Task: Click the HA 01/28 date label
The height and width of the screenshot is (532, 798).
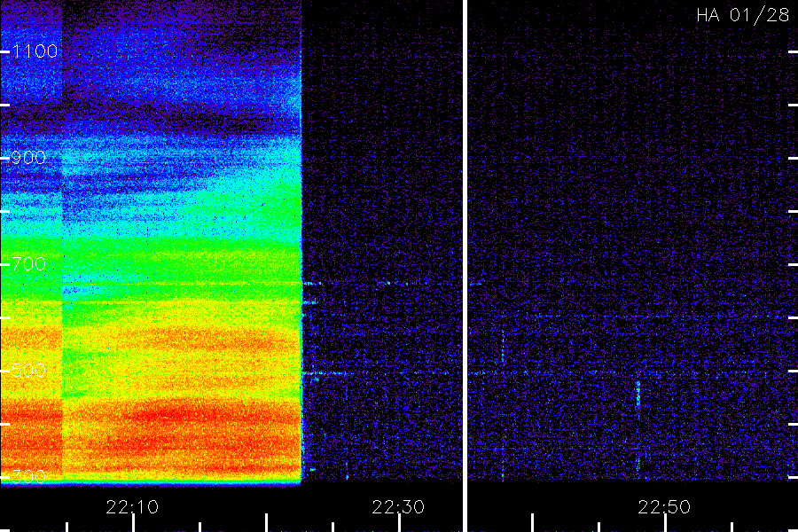Action: click(x=742, y=15)
